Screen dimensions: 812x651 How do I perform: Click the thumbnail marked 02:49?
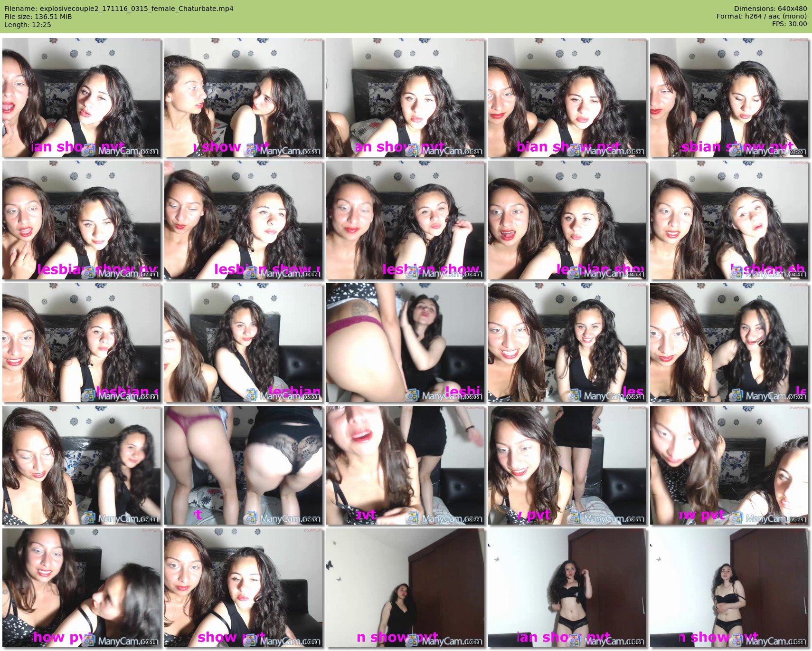point(82,220)
